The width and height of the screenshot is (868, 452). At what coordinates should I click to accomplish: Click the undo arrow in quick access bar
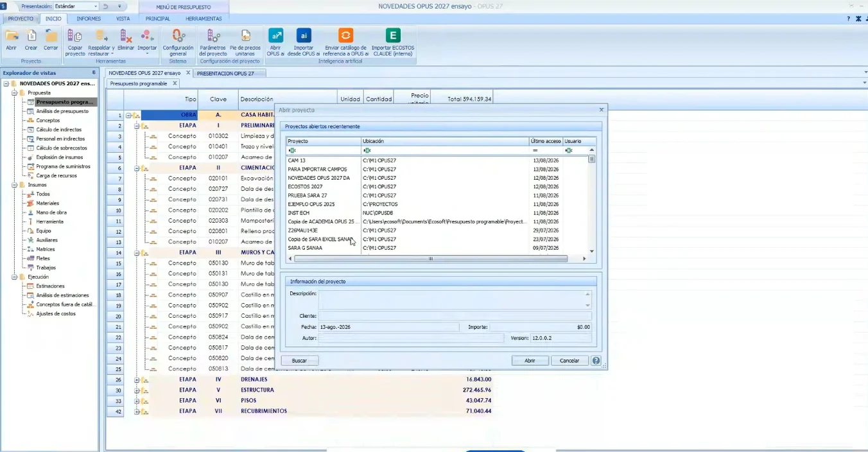[105, 6]
